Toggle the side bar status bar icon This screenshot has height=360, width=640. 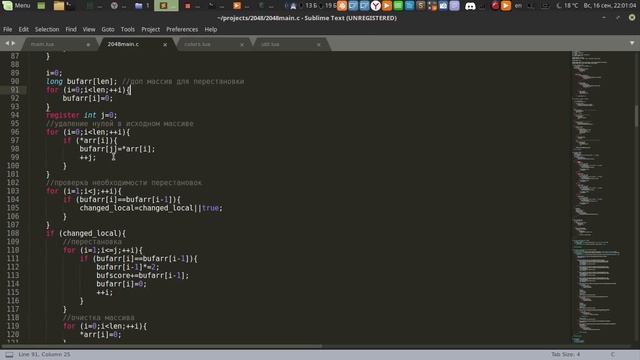pyautogui.click(x=9, y=354)
